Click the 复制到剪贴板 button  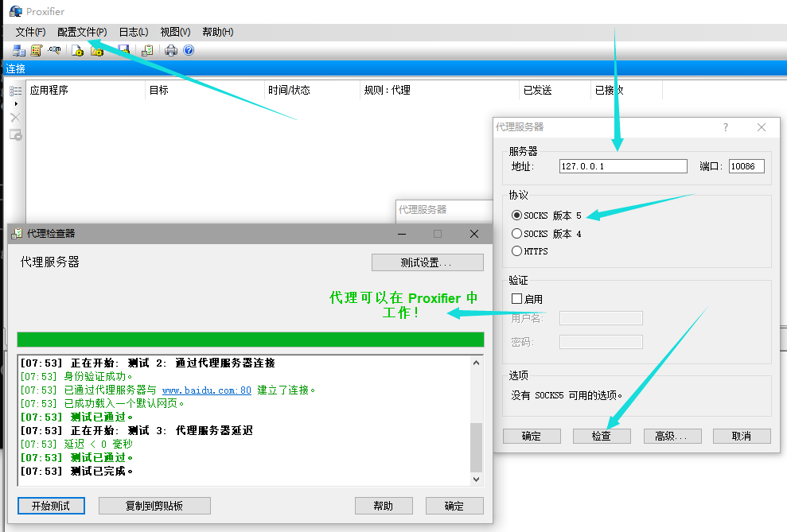(x=154, y=506)
